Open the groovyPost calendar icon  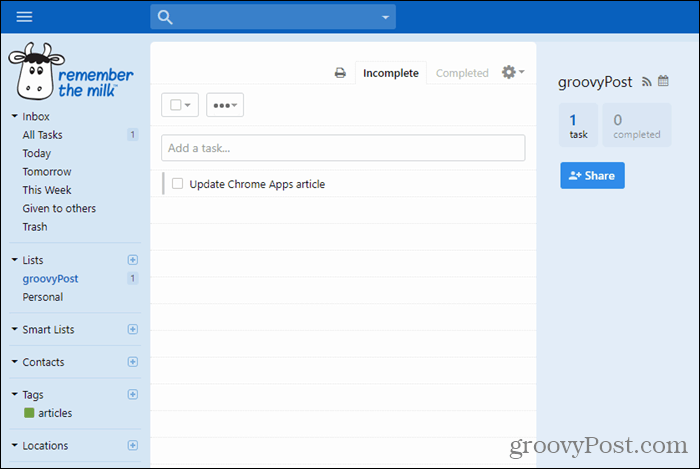pyautogui.click(x=663, y=81)
